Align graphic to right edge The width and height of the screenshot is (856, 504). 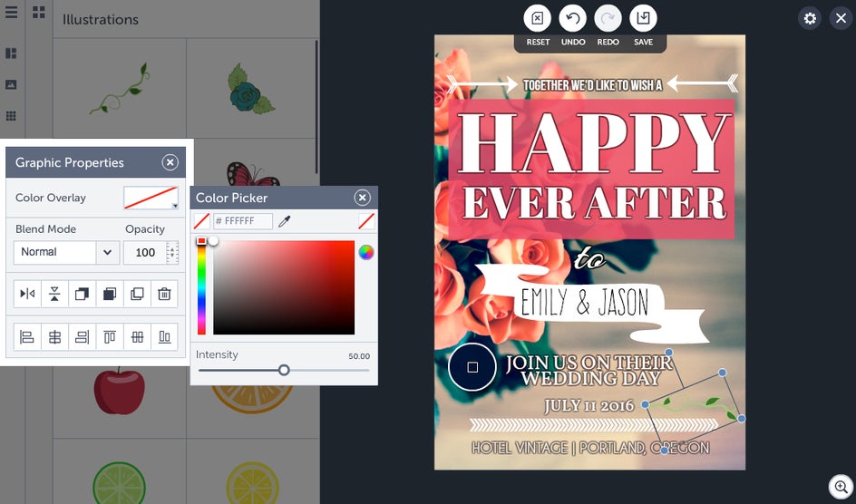tap(82, 337)
